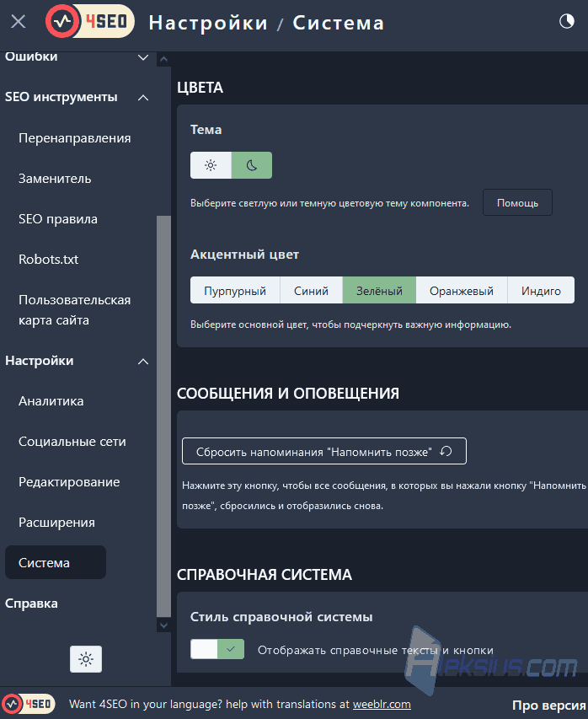Screen dimensions: 588x719
Task: Open the Помощь help button
Action: point(517,202)
